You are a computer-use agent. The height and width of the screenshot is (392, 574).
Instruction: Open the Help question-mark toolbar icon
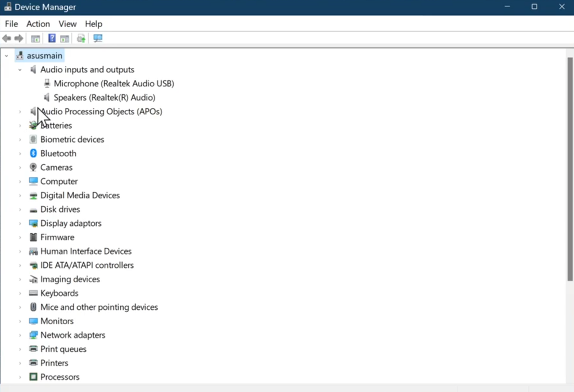[52, 38]
